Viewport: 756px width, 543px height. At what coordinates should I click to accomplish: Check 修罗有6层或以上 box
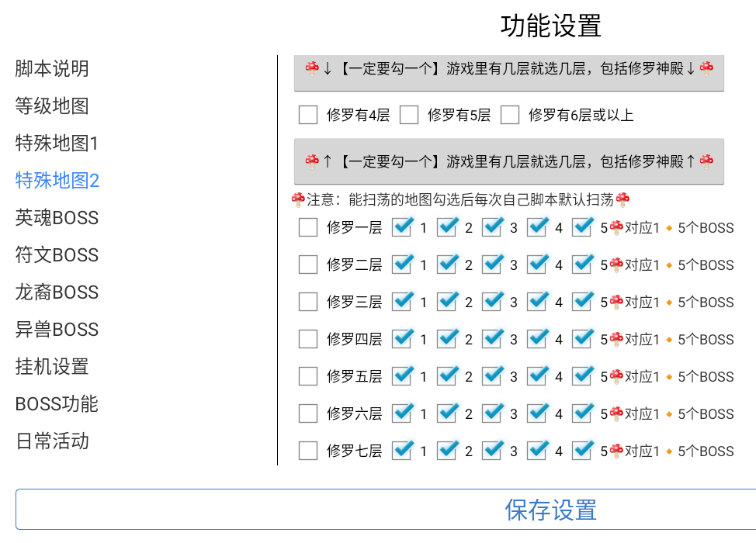point(510,116)
